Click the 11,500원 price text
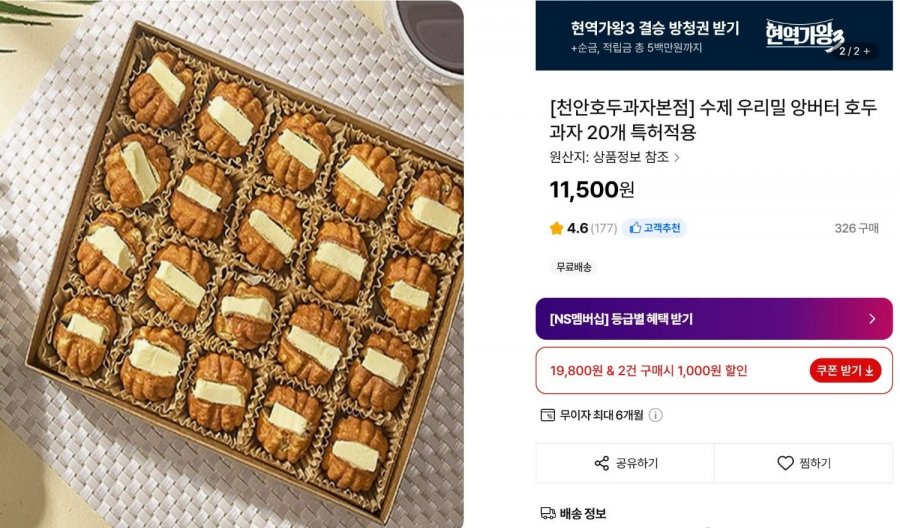Viewport: 900px width, 528px height. tap(592, 189)
